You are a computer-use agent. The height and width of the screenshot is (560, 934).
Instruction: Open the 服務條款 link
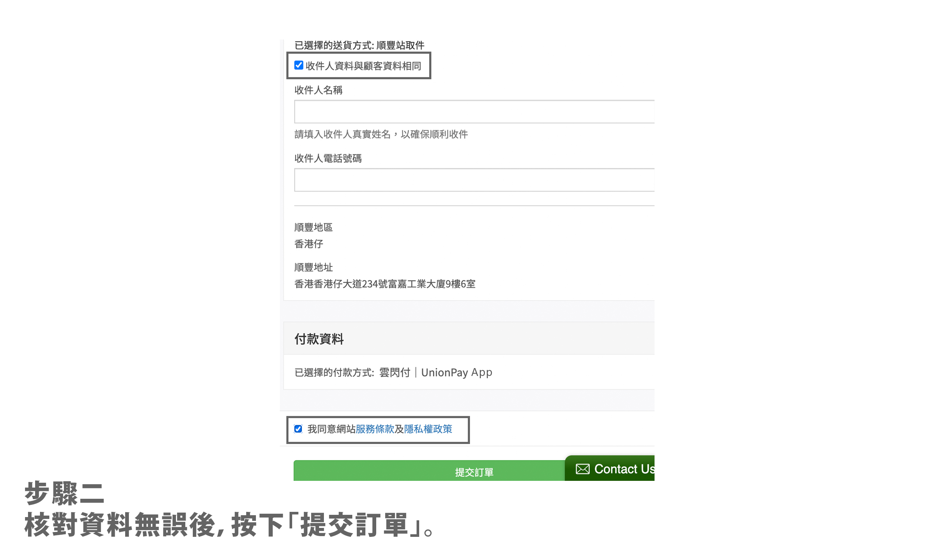point(374,429)
